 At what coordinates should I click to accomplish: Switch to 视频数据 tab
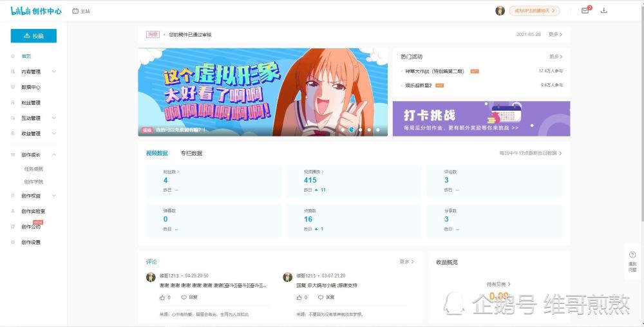[157, 153]
